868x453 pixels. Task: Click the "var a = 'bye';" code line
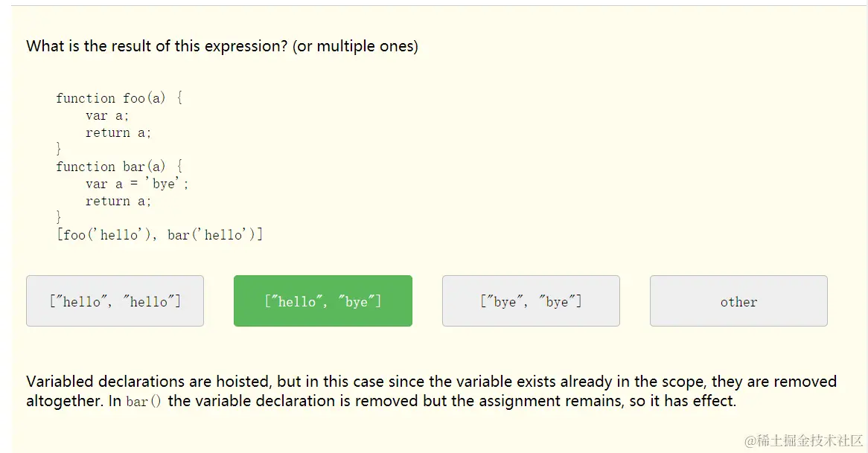click(x=137, y=184)
